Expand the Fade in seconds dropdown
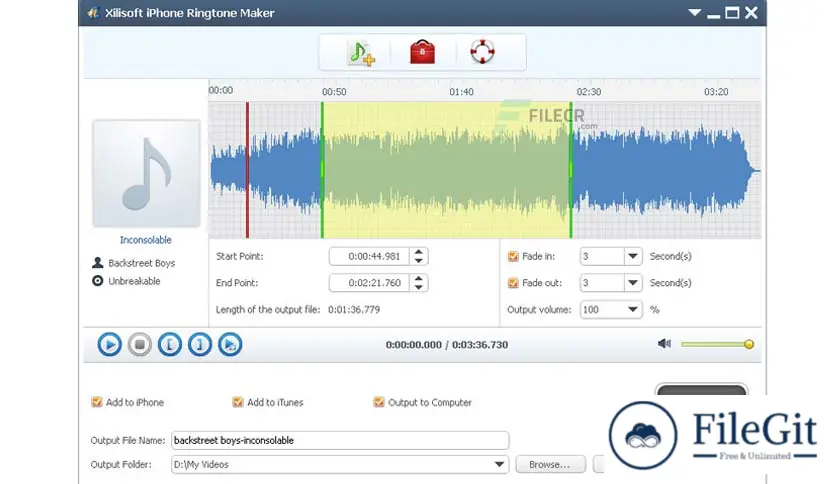836x484 pixels. [633, 256]
